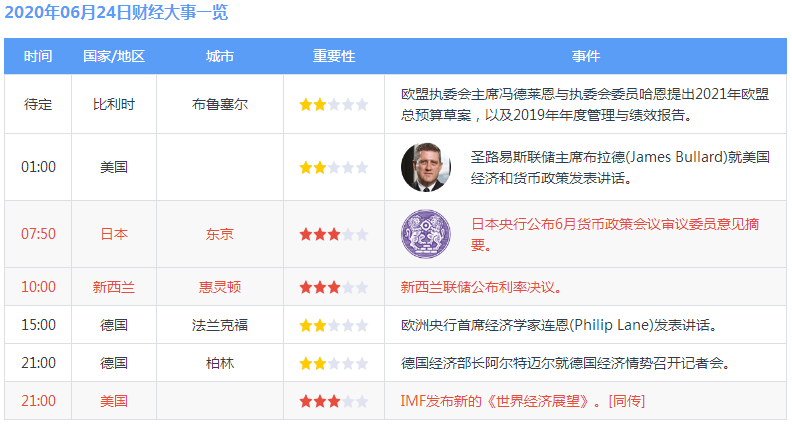
Task: Click the 城市 column header
Action: 220,56
